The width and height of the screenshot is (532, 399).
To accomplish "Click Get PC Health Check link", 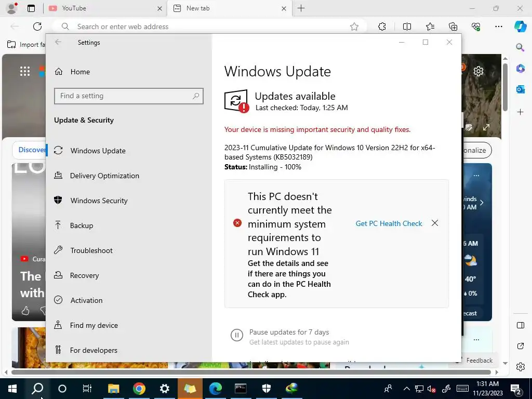I will pos(389,223).
